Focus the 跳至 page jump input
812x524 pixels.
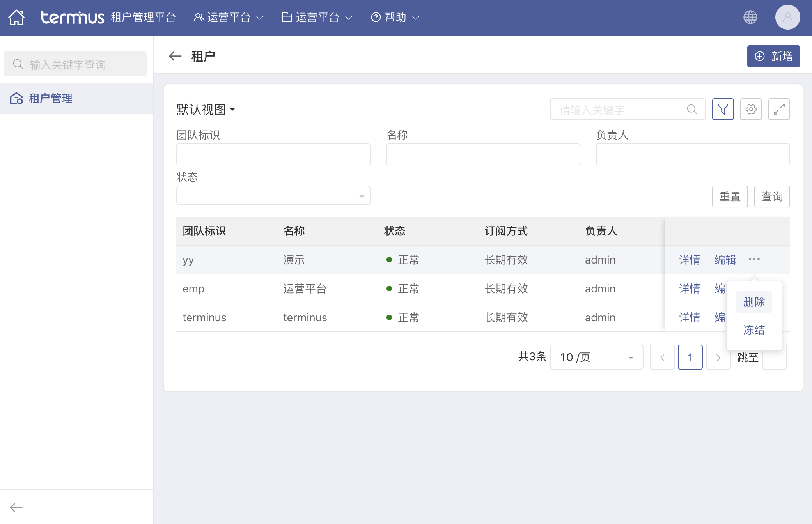pyautogui.click(x=774, y=357)
